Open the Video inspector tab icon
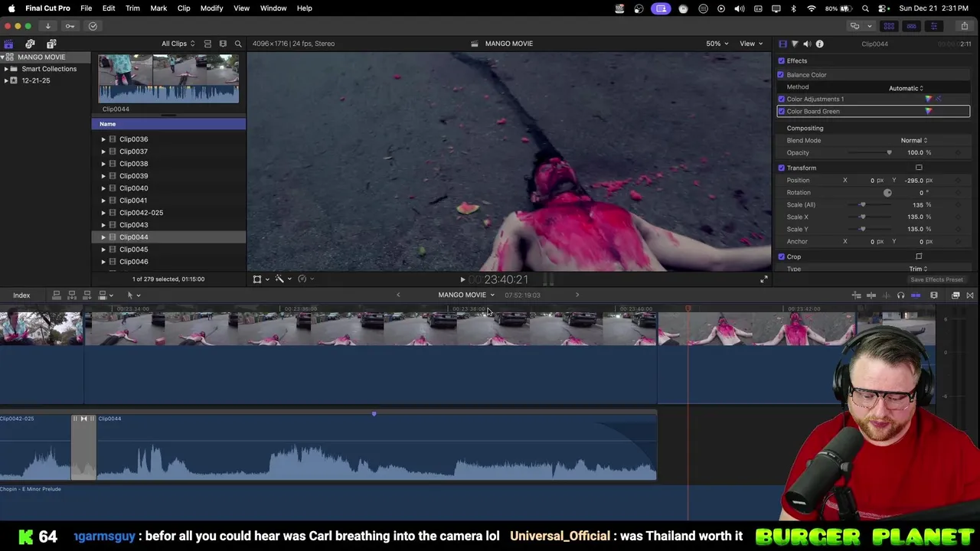Viewport: 980px width, 551px height. tap(782, 44)
